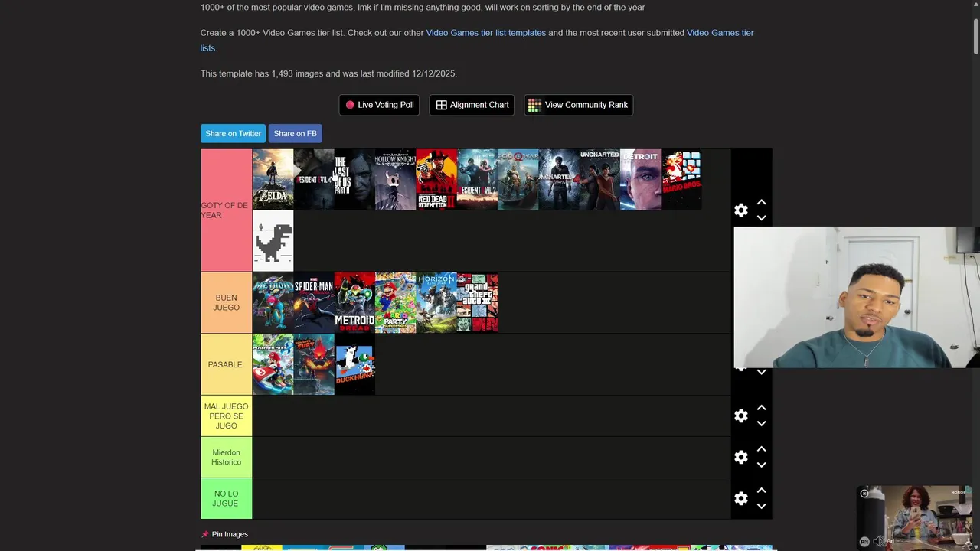Select the Uncharted 4 cover
Screen dimensions: 980x551
pyautogui.click(x=559, y=179)
